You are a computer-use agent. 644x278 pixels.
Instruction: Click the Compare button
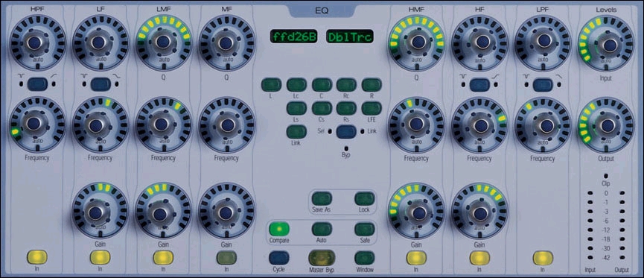click(x=279, y=229)
